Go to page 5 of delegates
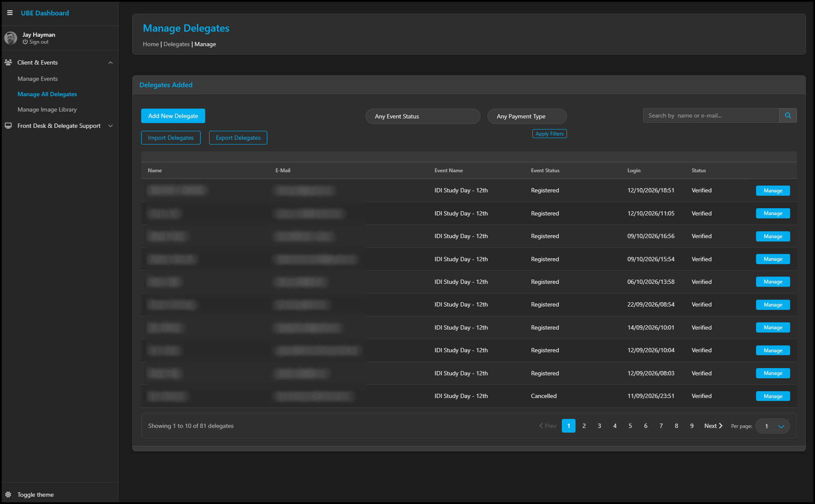 tap(630, 426)
